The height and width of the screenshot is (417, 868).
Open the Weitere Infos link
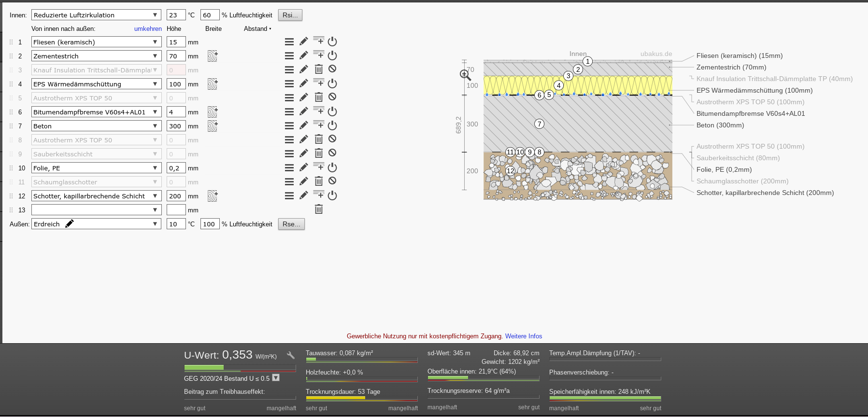click(524, 336)
